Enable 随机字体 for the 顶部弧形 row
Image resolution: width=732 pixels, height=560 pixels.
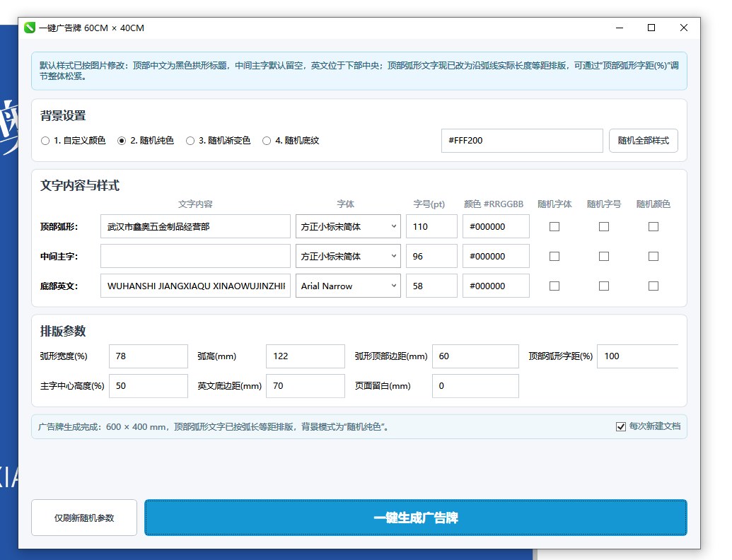(554, 226)
